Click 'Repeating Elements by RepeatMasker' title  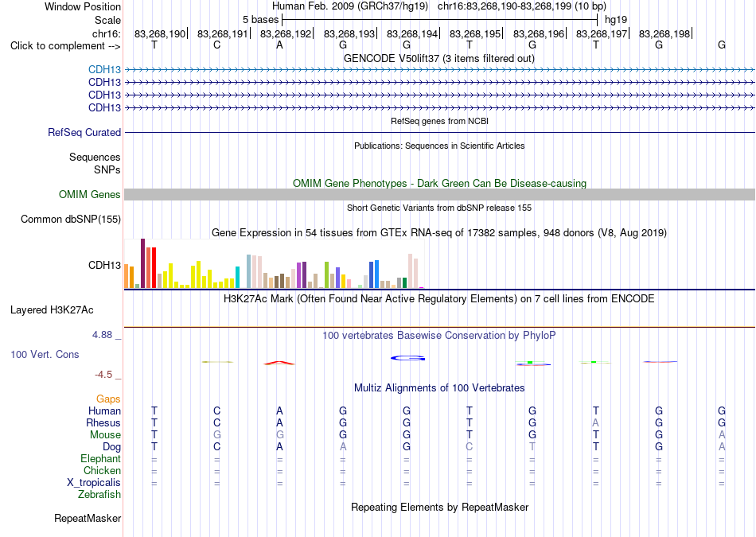coord(439,508)
